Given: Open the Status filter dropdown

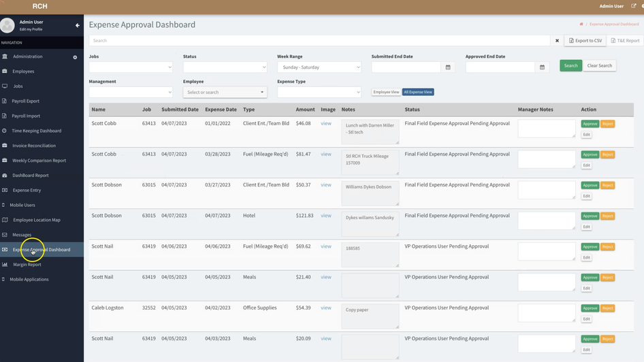Looking at the screenshot, I should [x=225, y=67].
